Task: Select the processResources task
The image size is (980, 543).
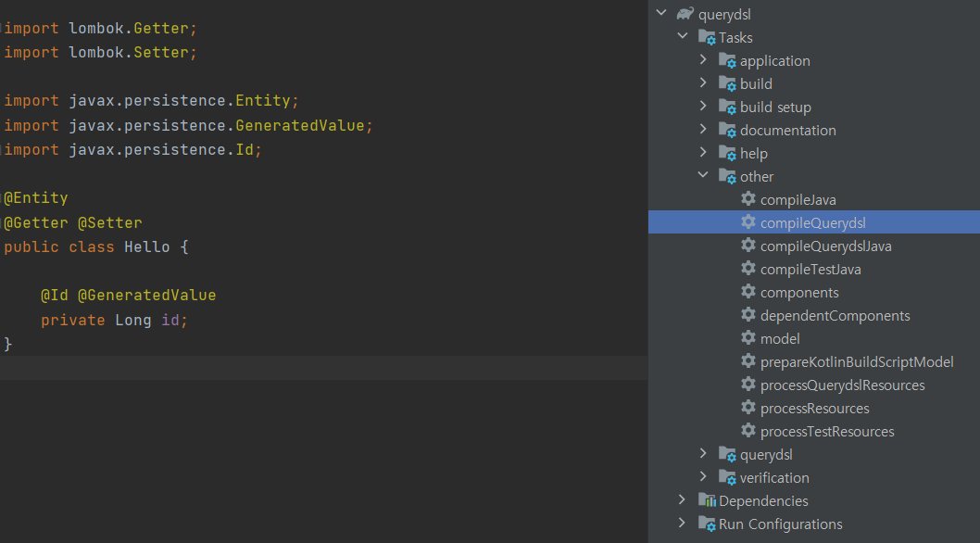Action: point(814,409)
